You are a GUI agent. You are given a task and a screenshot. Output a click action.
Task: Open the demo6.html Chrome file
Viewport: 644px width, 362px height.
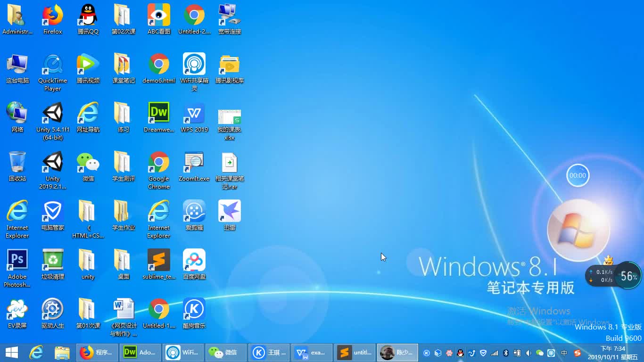(159, 68)
